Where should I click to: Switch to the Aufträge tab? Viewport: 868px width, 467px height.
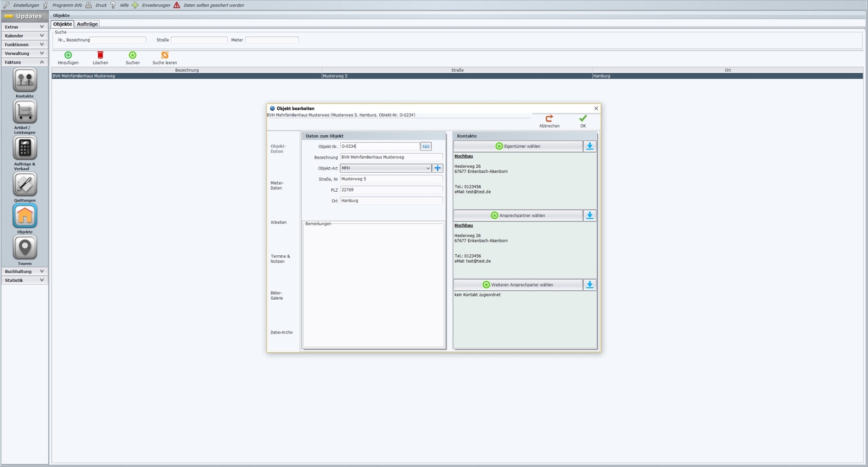pos(87,24)
